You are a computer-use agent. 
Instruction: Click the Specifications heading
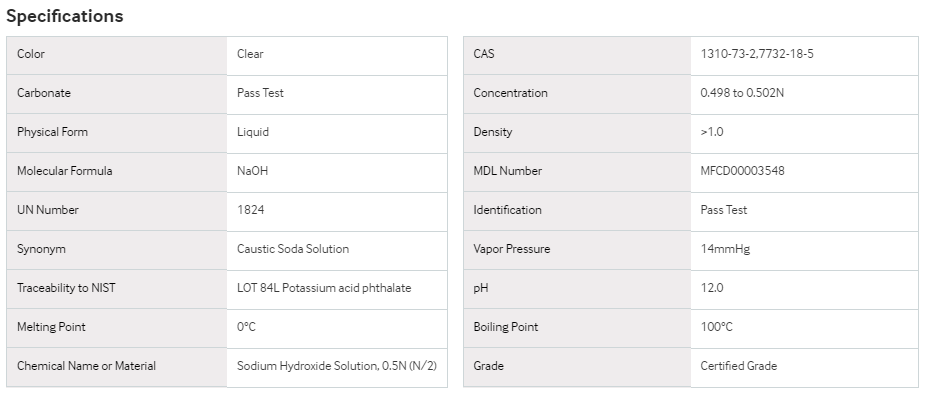tap(65, 16)
